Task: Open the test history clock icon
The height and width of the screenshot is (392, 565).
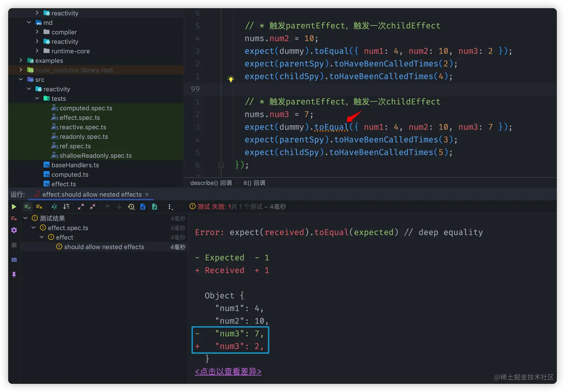Action: pos(131,207)
